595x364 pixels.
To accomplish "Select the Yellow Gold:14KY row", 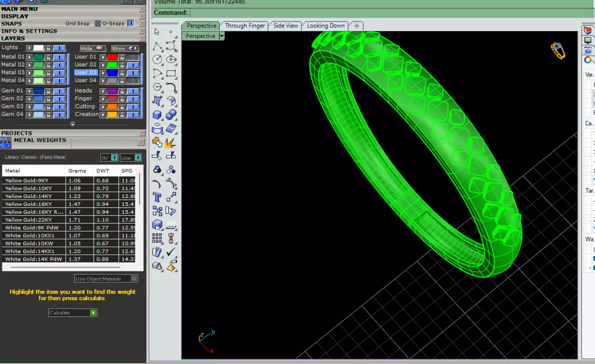I will pos(69,196).
